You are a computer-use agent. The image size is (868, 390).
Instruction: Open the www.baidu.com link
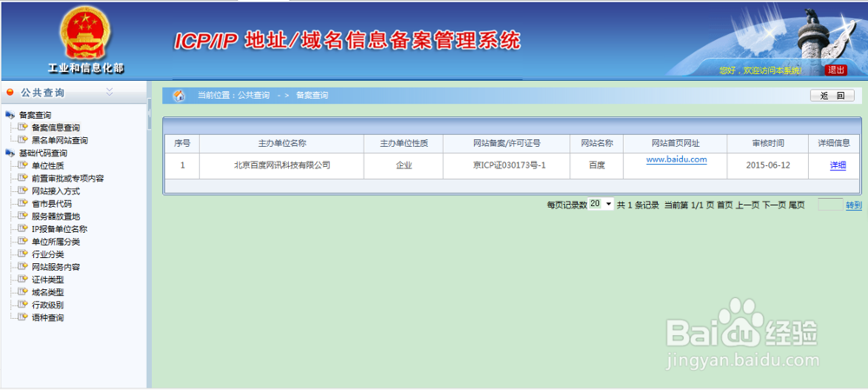click(x=676, y=160)
